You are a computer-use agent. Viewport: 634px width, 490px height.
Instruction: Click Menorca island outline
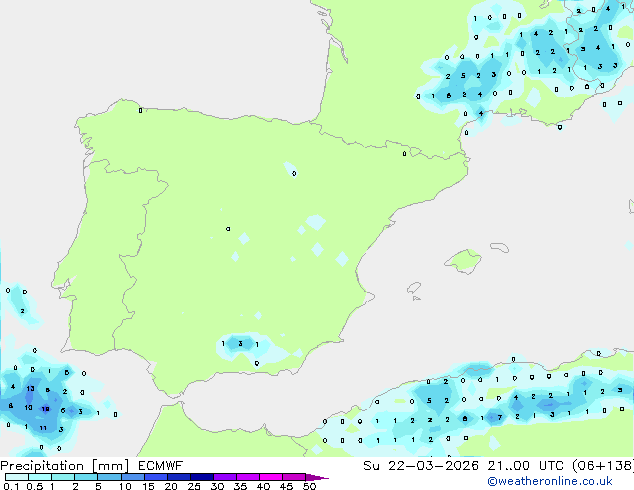pyautogui.click(x=499, y=247)
